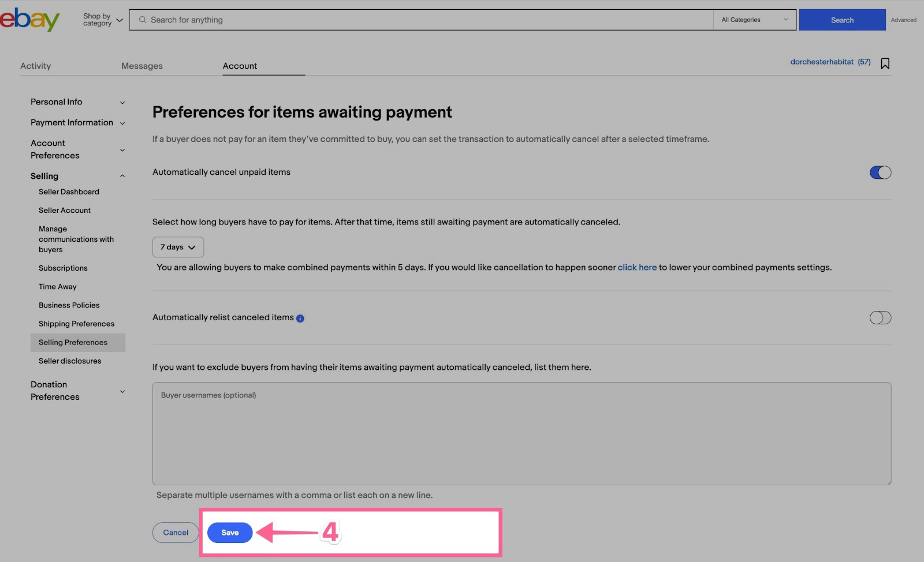Click in Buyer usernames text area

(521, 433)
